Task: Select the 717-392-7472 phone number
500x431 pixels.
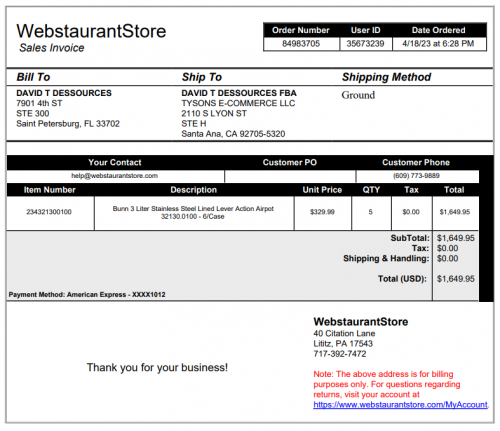Action: point(340,354)
